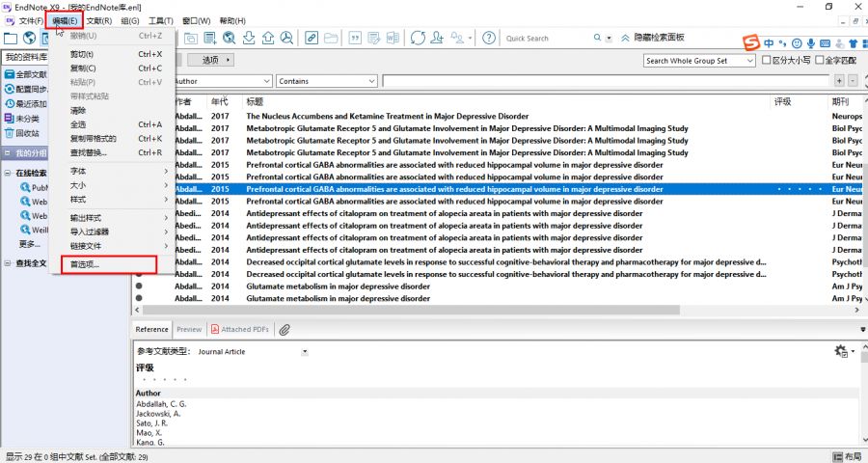868x463 pixels.
Task: Click the horizontal scrollbar of reference list
Action: point(411,311)
